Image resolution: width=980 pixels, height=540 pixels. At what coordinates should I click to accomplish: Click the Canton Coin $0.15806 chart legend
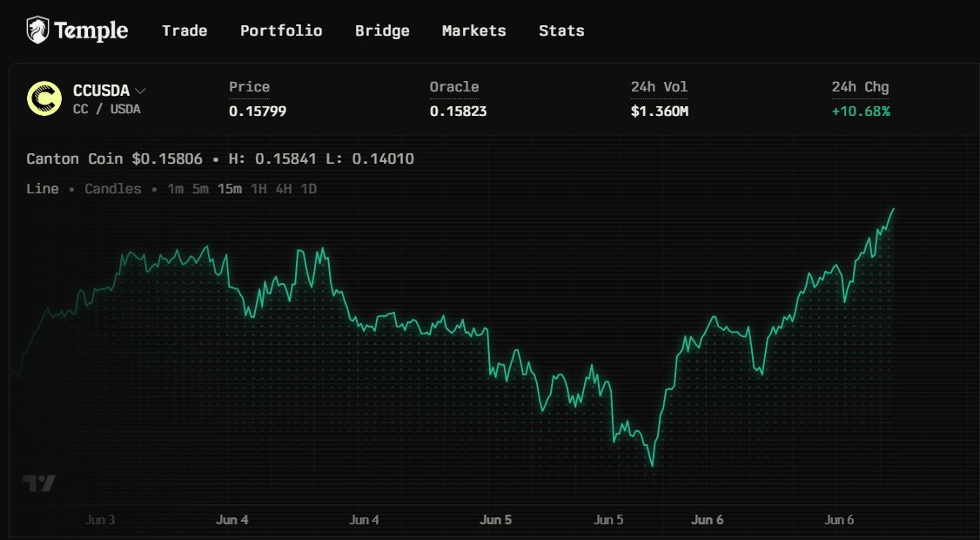pyautogui.click(x=114, y=159)
